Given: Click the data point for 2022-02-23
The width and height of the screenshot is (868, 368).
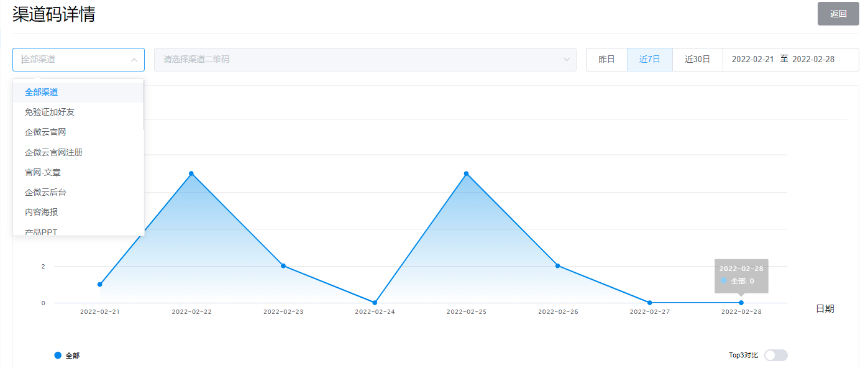Looking at the screenshot, I should (283, 266).
